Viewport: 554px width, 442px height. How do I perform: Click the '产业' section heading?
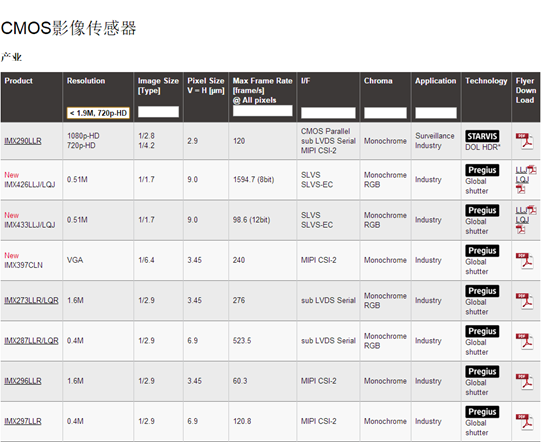(11, 57)
